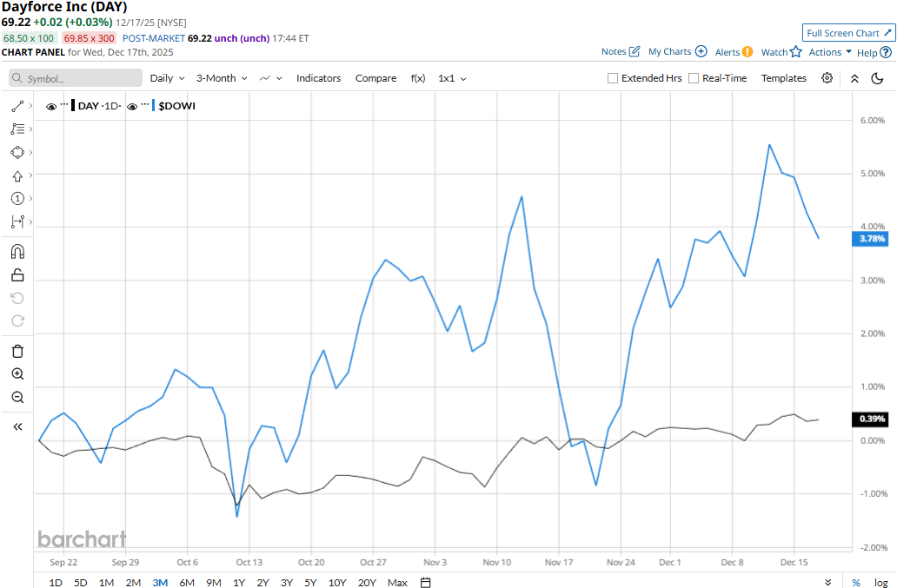Toggle log scale mode
The image size is (897, 588).
(x=881, y=582)
